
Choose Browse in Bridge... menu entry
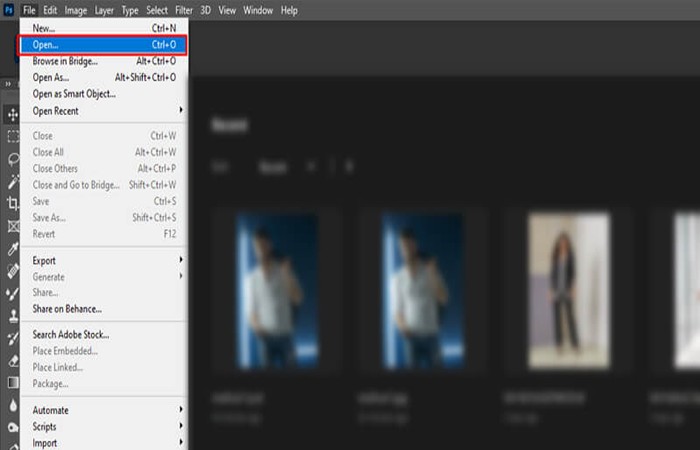click(x=104, y=61)
